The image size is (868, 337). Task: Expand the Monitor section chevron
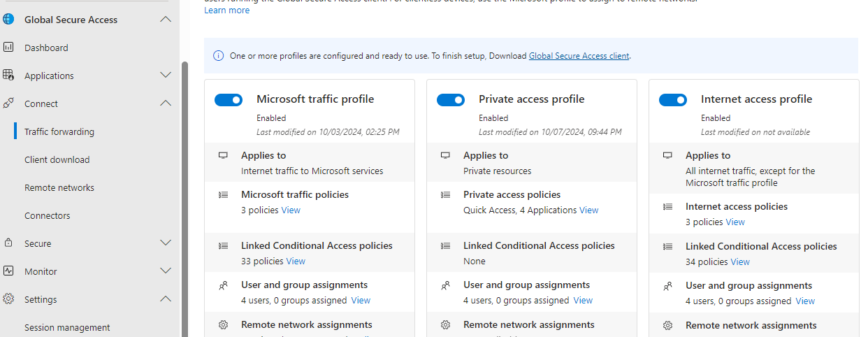166,271
